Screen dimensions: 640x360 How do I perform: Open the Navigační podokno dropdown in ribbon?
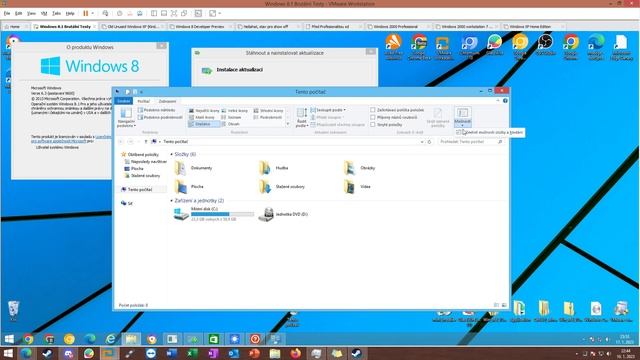pos(126,118)
